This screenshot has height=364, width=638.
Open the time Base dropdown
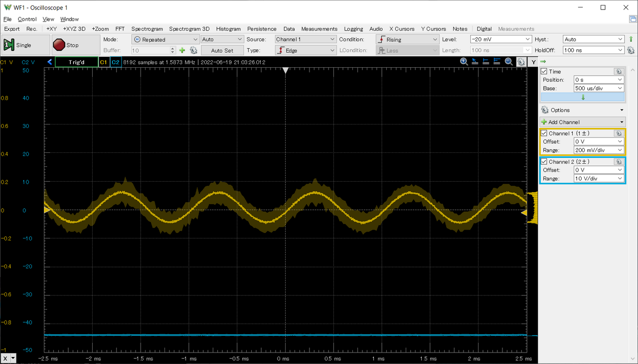point(598,88)
